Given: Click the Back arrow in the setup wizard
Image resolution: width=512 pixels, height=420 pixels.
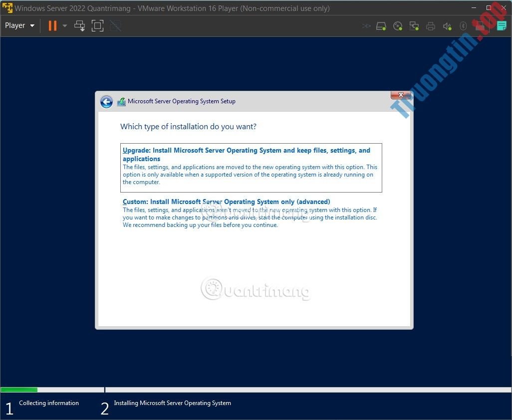Looking at the screenshot, I should [107, 101].
